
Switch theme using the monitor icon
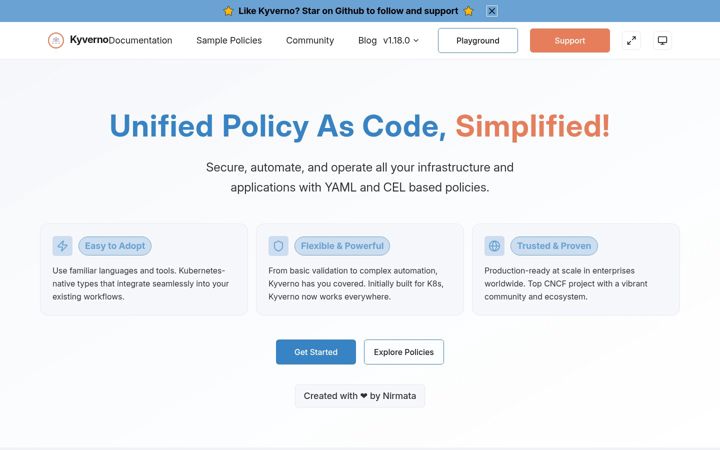coord(662,40)
